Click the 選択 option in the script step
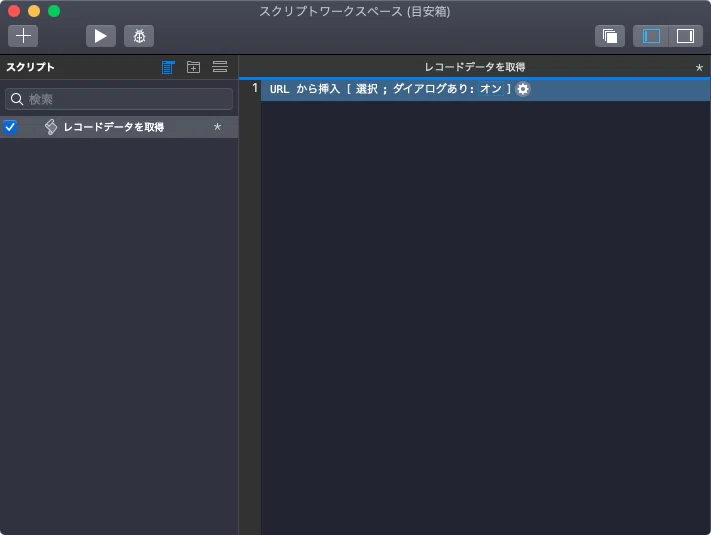 (366, 88)
